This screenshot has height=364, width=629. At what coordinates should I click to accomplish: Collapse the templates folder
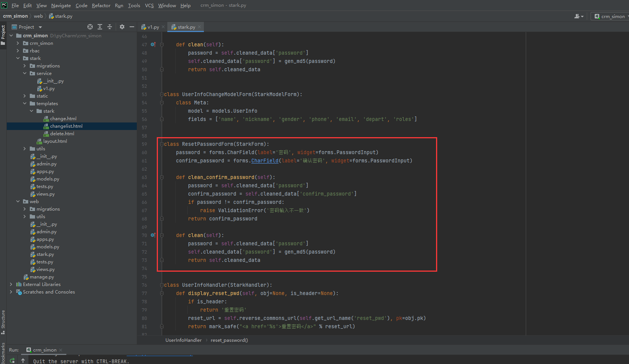pyautogui.click(x=24, y=104)
